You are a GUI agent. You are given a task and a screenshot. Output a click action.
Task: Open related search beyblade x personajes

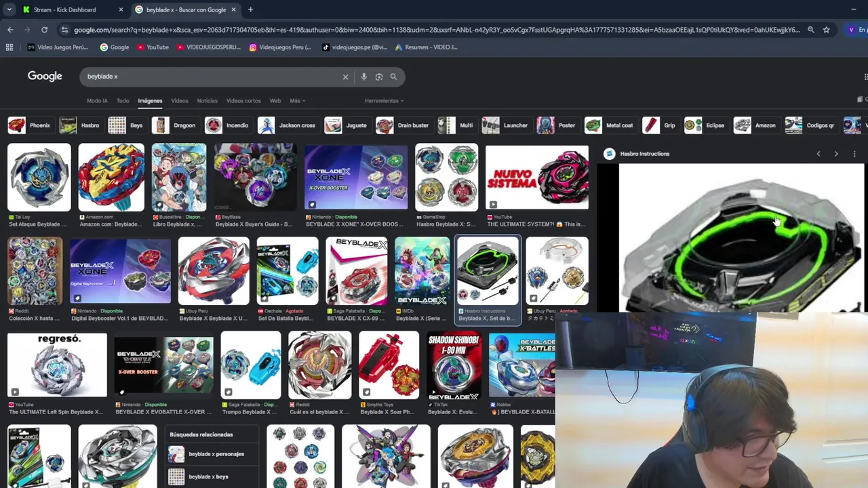click(211, 454)
